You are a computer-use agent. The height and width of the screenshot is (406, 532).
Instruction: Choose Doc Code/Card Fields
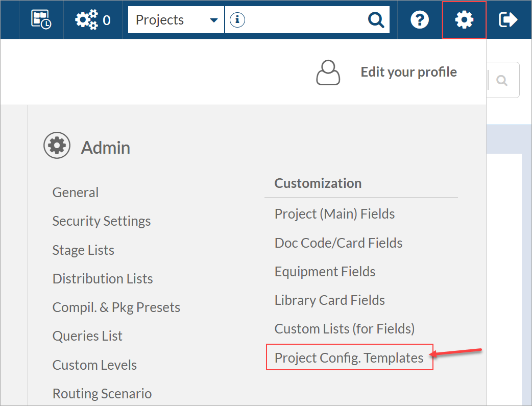(x=338, y=243)
